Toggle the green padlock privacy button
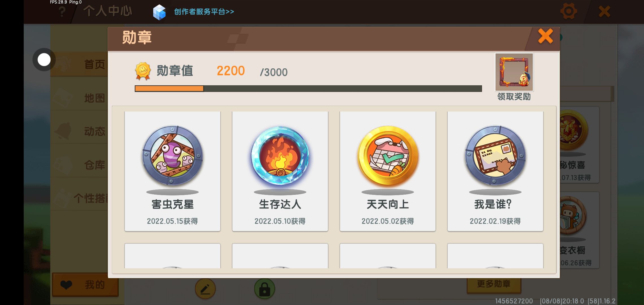The image size is (644, 305). [x=265, y=289]
